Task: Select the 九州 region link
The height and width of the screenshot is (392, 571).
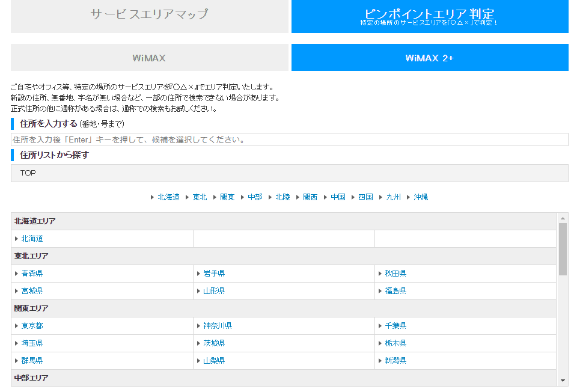Action: point(392,196)
